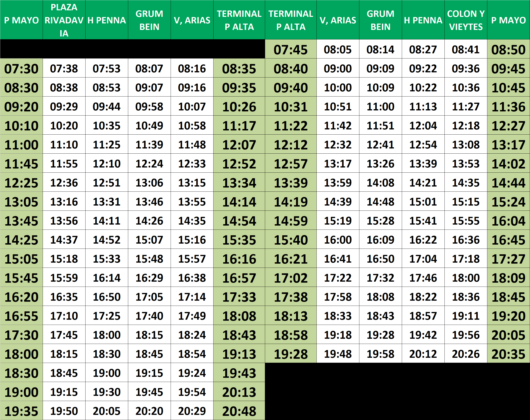
Task: Click the 17:30 P MAYO departure
Action: [21, 335]
